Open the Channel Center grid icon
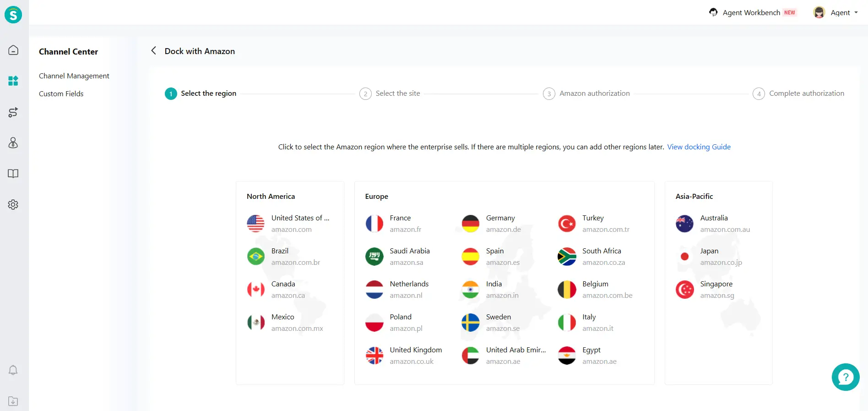868x411 pixels. (x=13, y=81)
